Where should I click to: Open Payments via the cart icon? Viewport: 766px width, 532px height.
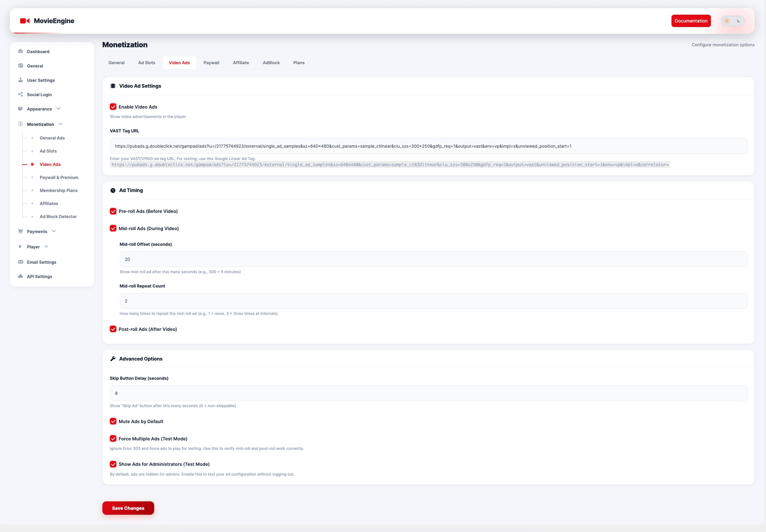(20, 231)
